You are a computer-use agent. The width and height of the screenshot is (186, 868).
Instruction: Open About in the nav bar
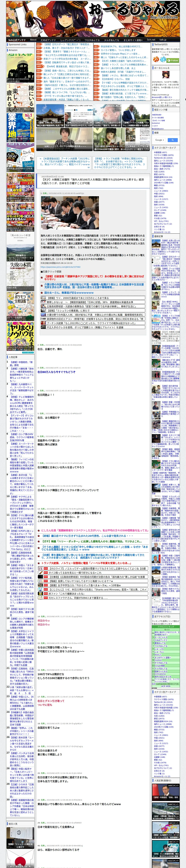33,40
